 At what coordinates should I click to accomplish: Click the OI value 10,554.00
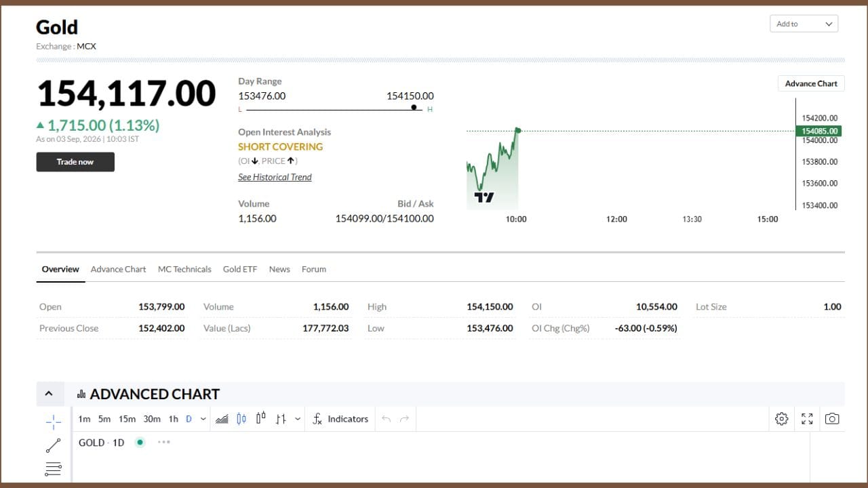[x=656, y=307]
